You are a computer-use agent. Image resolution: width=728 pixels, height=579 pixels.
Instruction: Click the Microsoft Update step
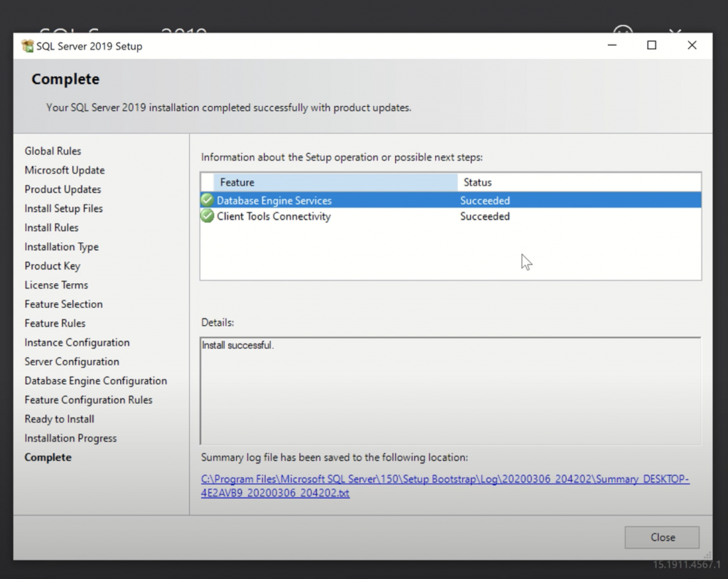65,170
